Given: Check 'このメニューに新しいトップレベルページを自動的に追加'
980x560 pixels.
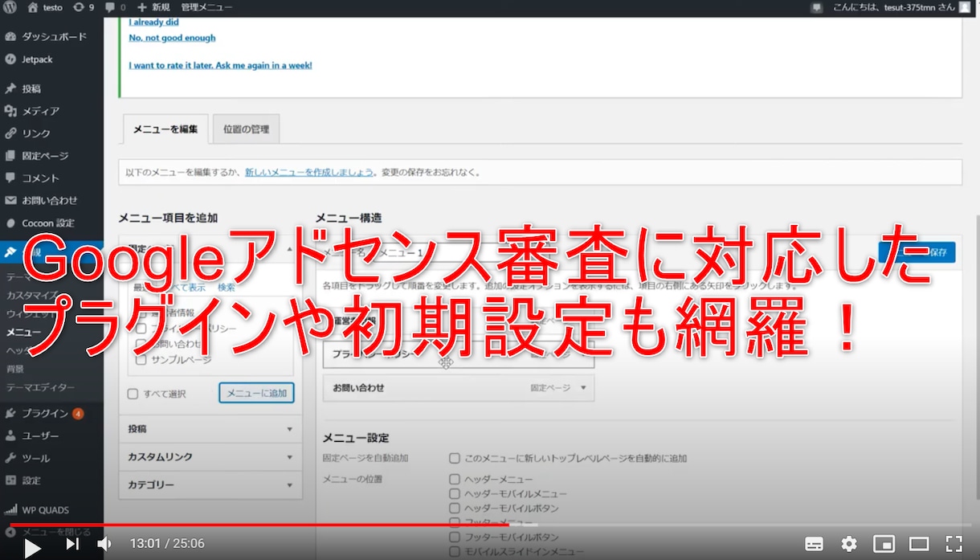Looking at the screenshot, I should [x=455, y=458].
